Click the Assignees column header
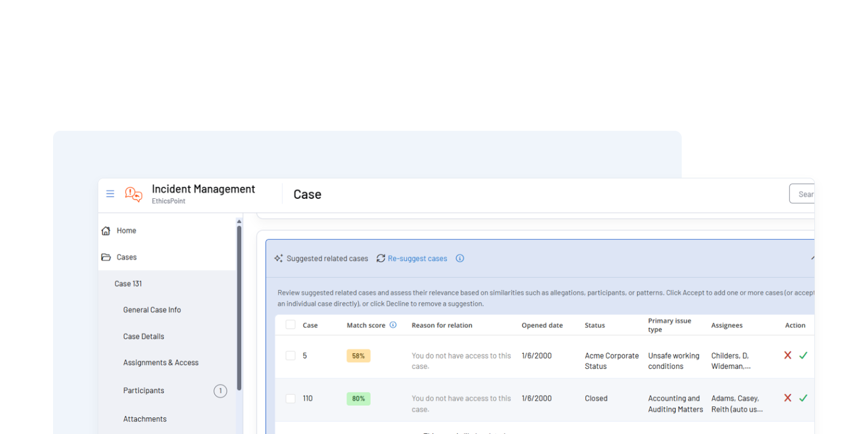Screen dimensions: 868x434 pos(727,325)
